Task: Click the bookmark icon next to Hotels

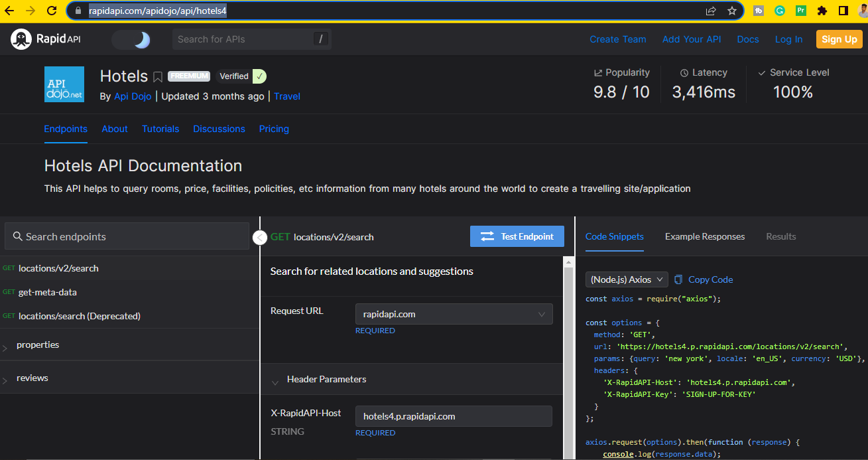Action: pyautogui.click(x=158, y=77)
